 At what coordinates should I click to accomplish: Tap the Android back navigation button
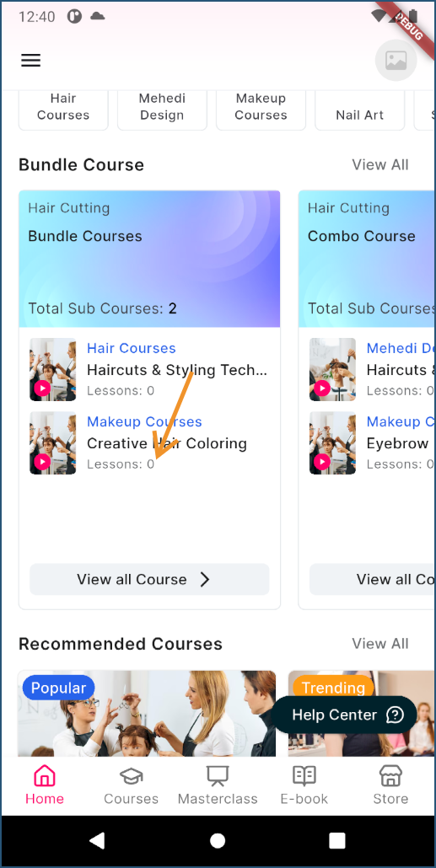coord(98,841)
